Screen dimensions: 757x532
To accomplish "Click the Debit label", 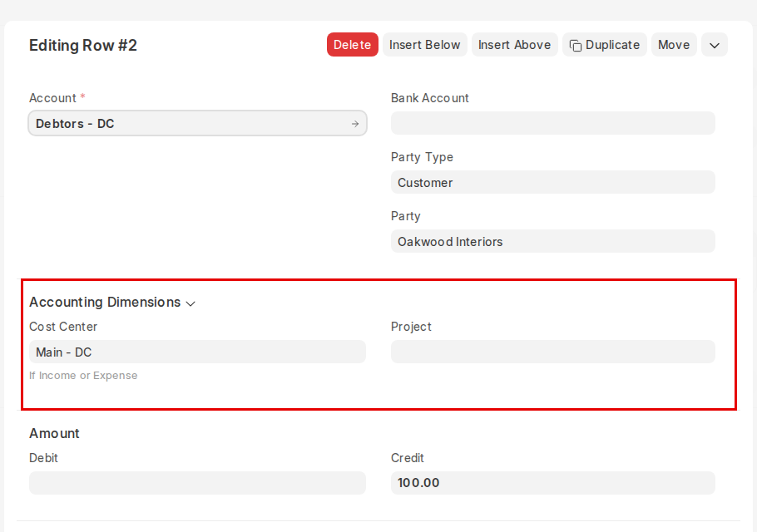I will coord(43,458).
